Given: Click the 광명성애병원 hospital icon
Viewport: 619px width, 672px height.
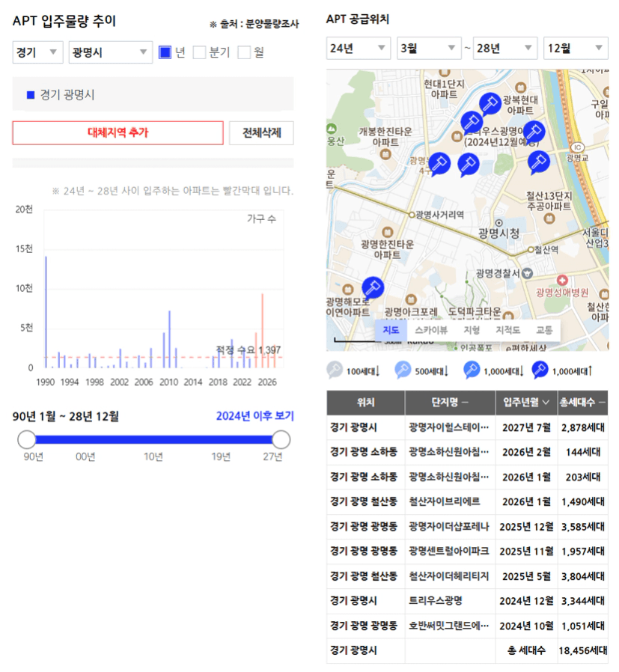Looking at the screenshot, I should tap(562, 281).
